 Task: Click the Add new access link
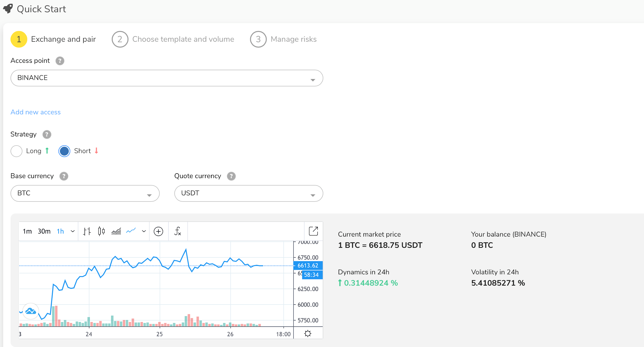36,112
